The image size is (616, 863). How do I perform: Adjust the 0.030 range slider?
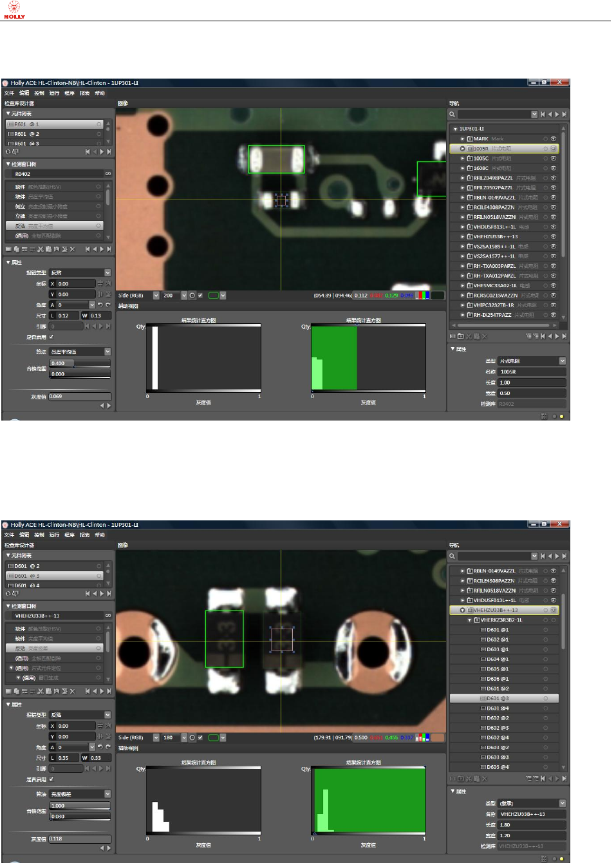[x=80, y=816]
